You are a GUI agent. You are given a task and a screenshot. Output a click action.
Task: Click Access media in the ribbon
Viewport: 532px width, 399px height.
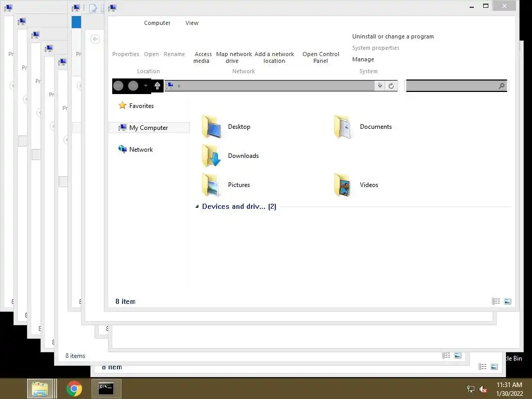203,57
